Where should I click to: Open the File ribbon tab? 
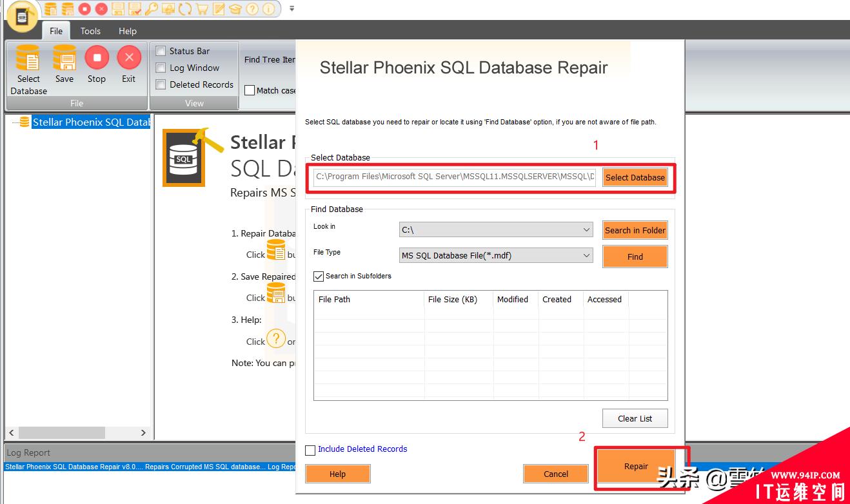click(56, 31)
